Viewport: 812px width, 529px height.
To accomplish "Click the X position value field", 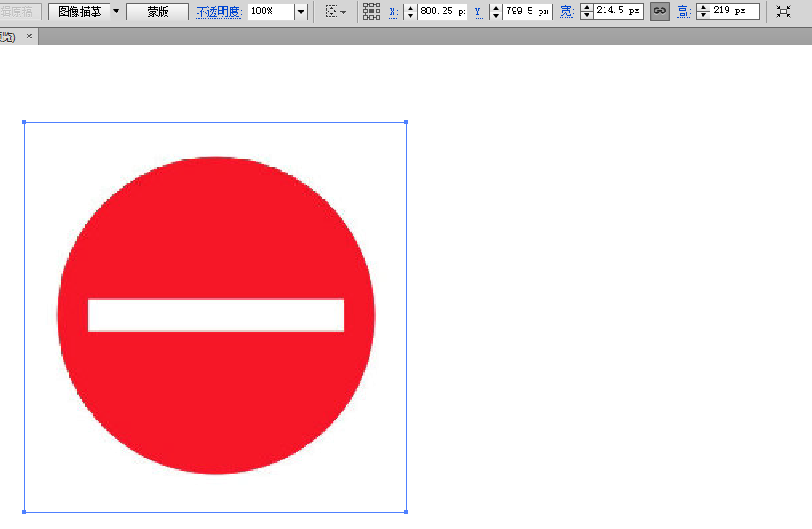I will (x=442, y=12).
